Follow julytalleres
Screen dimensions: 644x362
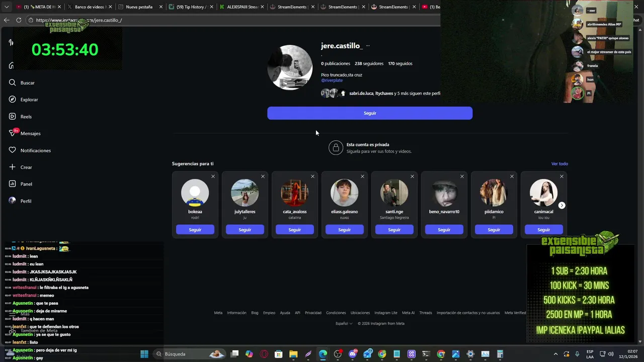click(x=245, y=230)
